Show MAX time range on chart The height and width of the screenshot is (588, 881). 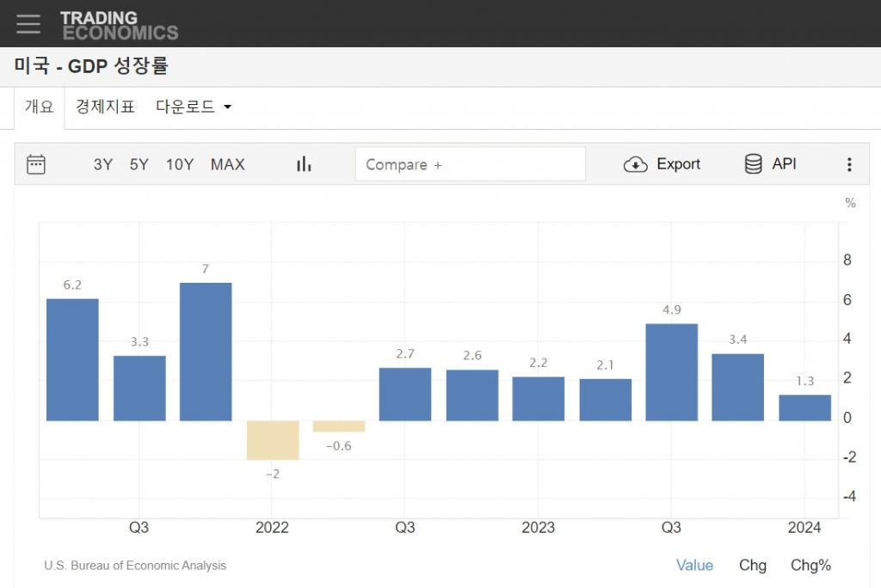228,164
